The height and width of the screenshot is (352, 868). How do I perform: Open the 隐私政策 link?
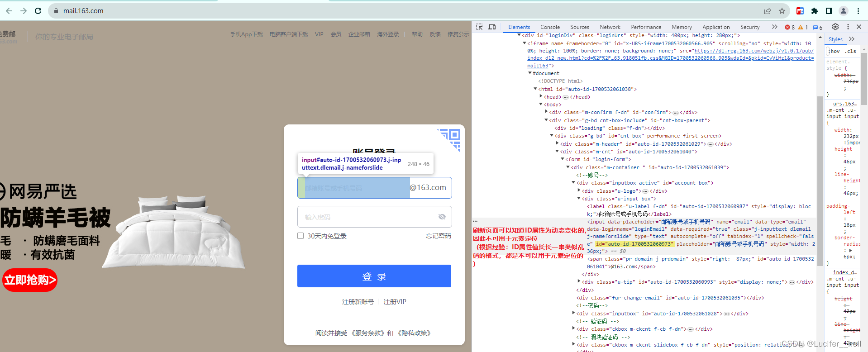414,333
